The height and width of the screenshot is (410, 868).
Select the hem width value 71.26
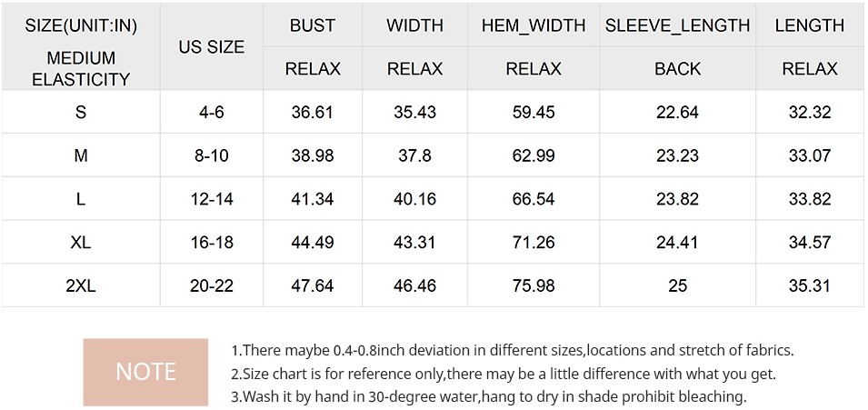pyautogui.click(x=534, y=242)
